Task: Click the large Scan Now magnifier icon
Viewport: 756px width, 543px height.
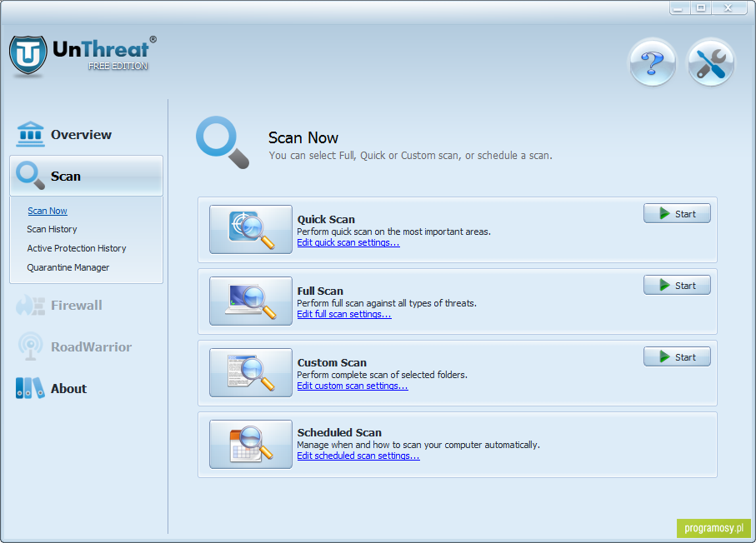Action: coord(223,142)
